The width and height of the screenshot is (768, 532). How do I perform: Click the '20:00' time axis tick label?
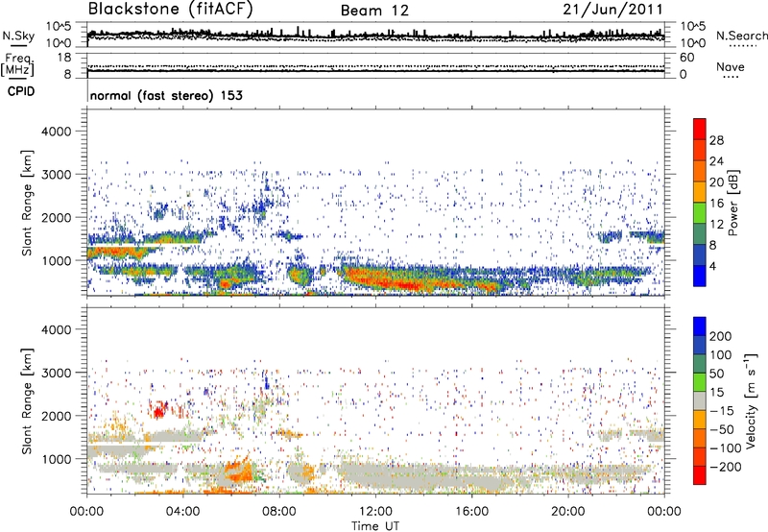(567, 512)
